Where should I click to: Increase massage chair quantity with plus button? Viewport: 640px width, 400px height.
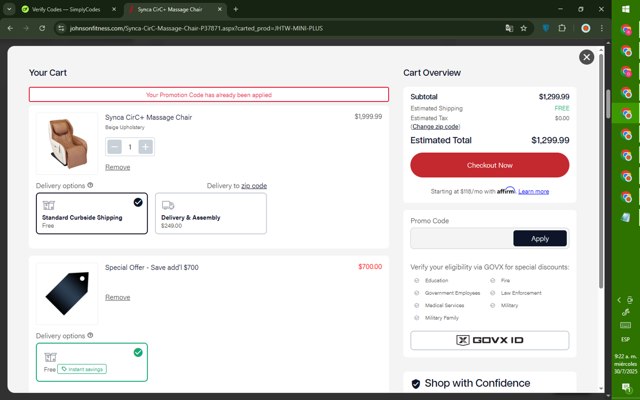click(145, 147)
